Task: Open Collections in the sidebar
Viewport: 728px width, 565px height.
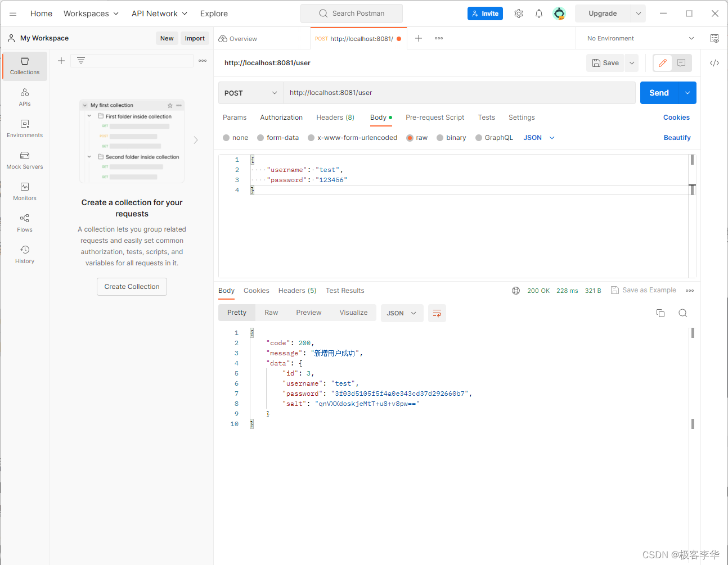Action: click(x=25, y=66)
